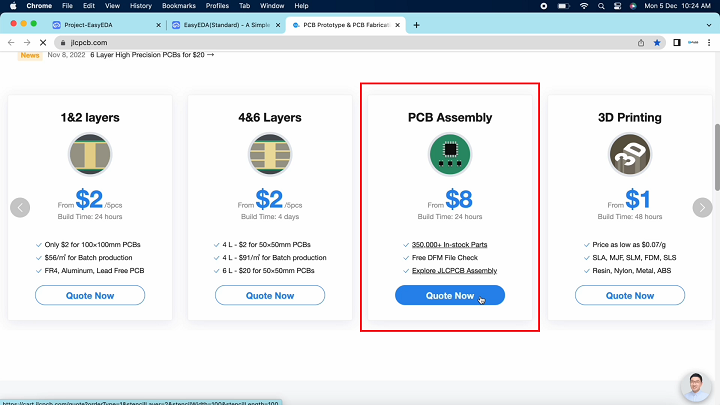Switch to EasyEDA(Standard) tab
The image size is (720, 405).
click(226, 25)
